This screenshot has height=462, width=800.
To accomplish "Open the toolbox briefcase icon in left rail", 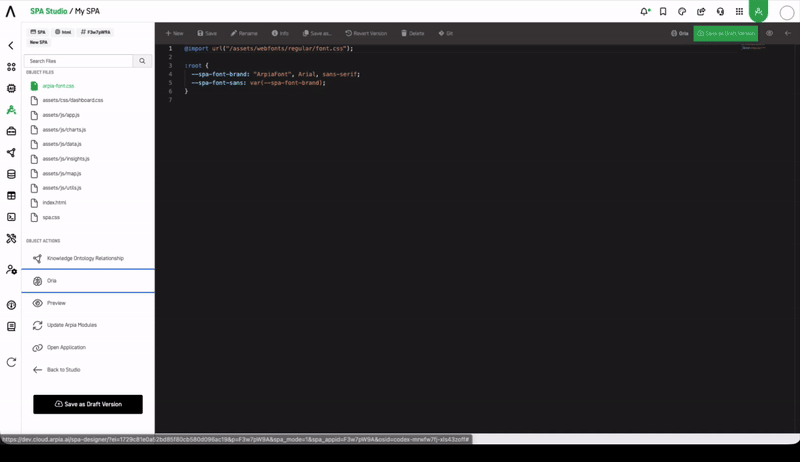I will pos(11,131).
